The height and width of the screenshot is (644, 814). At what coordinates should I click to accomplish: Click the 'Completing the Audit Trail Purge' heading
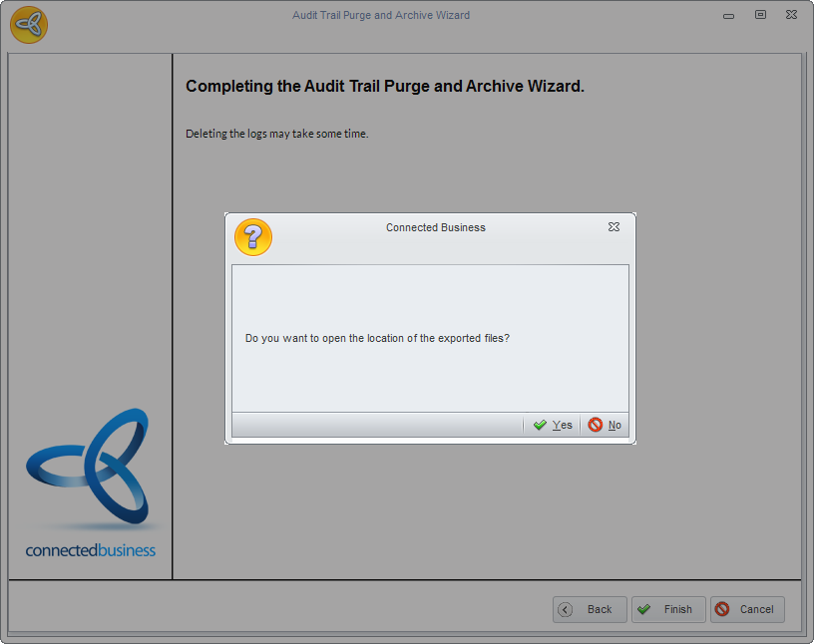(385, 86)
